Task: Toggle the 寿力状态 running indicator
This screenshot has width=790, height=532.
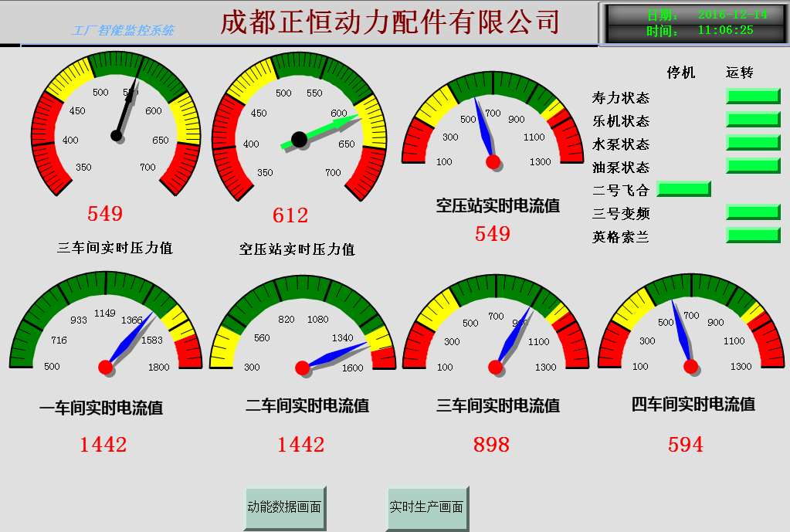Action: (x=753, y=97)
